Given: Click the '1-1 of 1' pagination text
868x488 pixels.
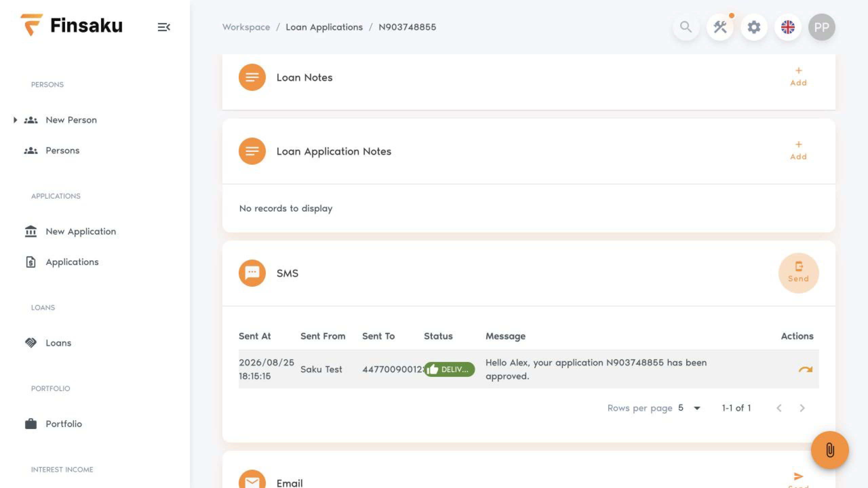Looking at the screenshot, I should 736,408.
